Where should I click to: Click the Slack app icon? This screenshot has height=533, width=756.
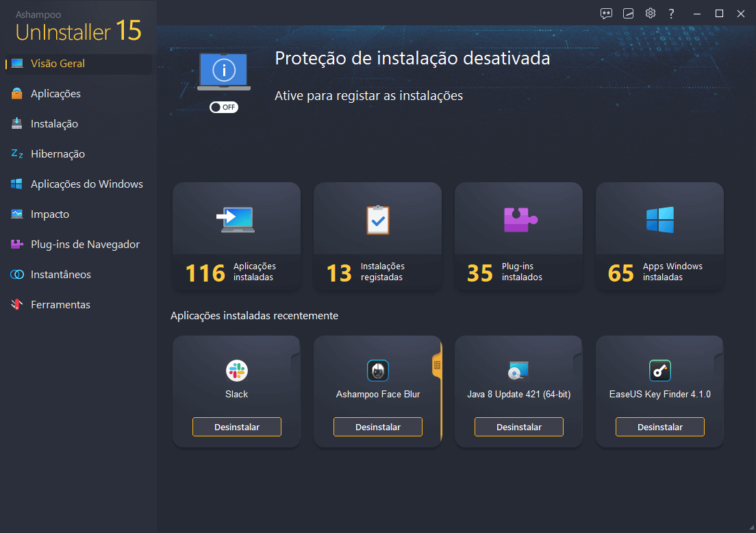tap(237, 371)
